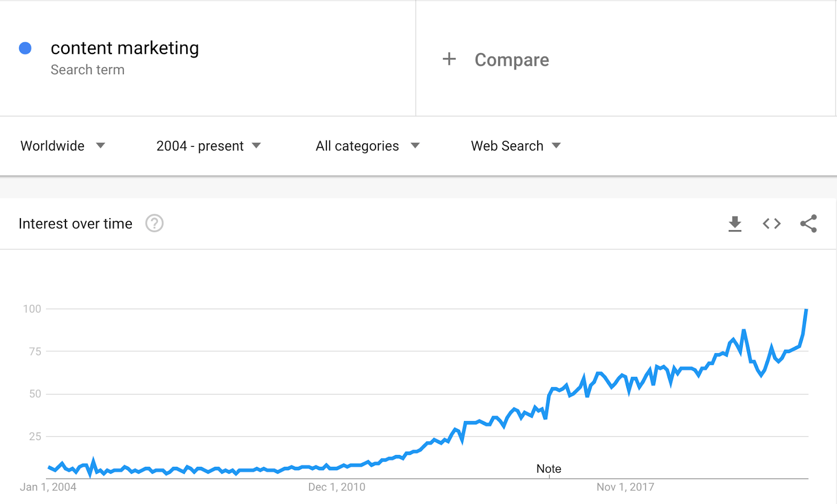Viewport: 837px width, 504px height.
Task: Open help for Interest over time
Action: (154, 223)
